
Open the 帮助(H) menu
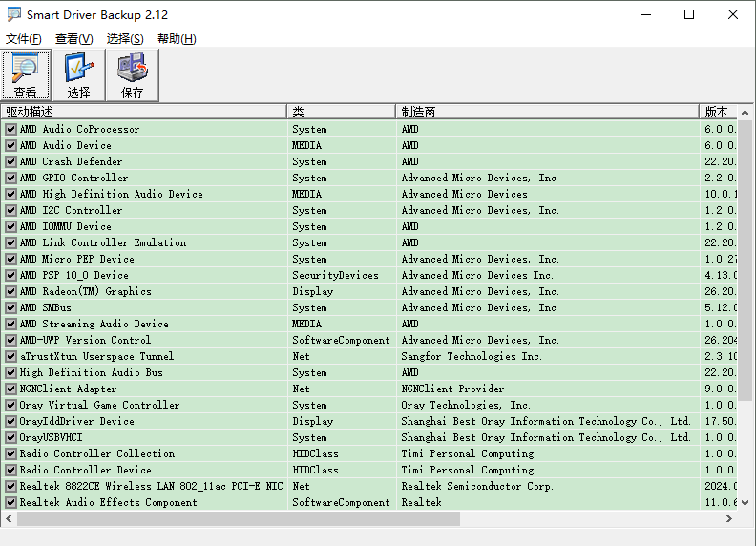(x=177, y=39)
